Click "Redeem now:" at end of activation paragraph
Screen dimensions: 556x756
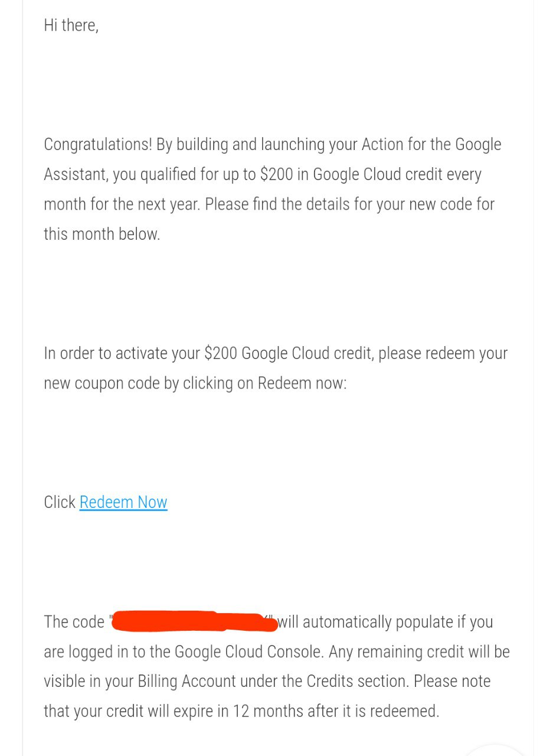coord(302,383)
